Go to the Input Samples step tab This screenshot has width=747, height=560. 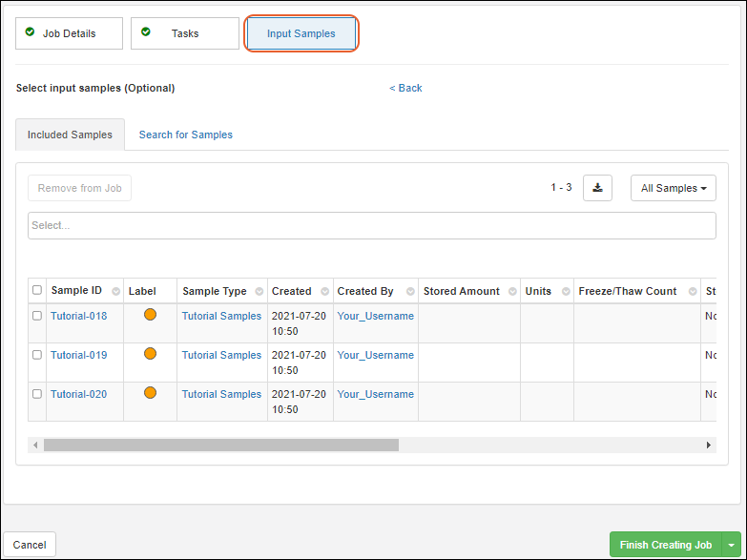pyautogui.click(x=301, y=33)
